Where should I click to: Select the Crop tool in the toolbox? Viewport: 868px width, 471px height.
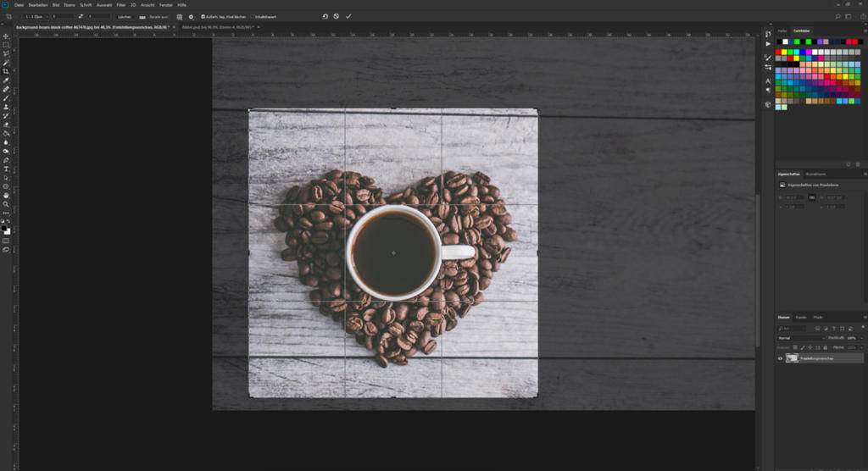tap(6, 71)
